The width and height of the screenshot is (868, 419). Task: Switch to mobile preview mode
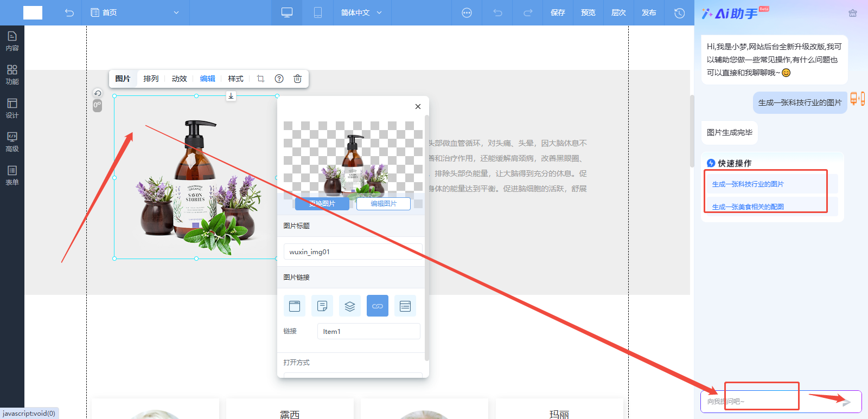318,12
